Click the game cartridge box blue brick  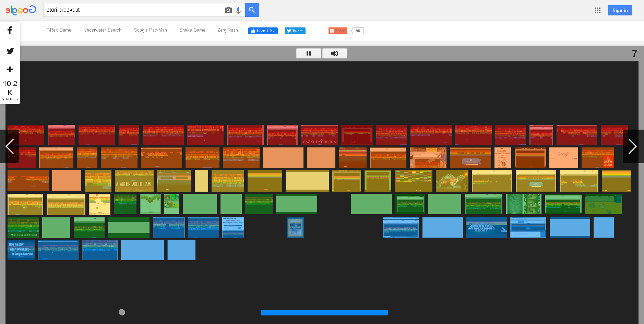295,227
